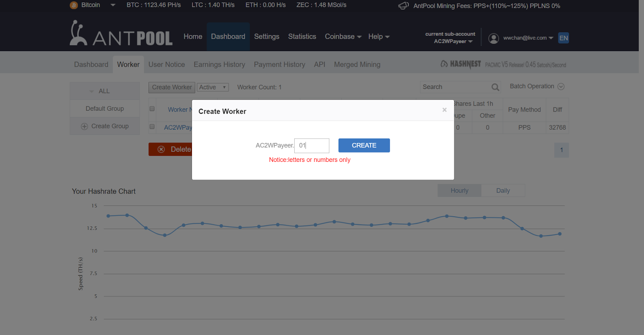
Task: Click the Delete button
Action: tap(170, 149)
